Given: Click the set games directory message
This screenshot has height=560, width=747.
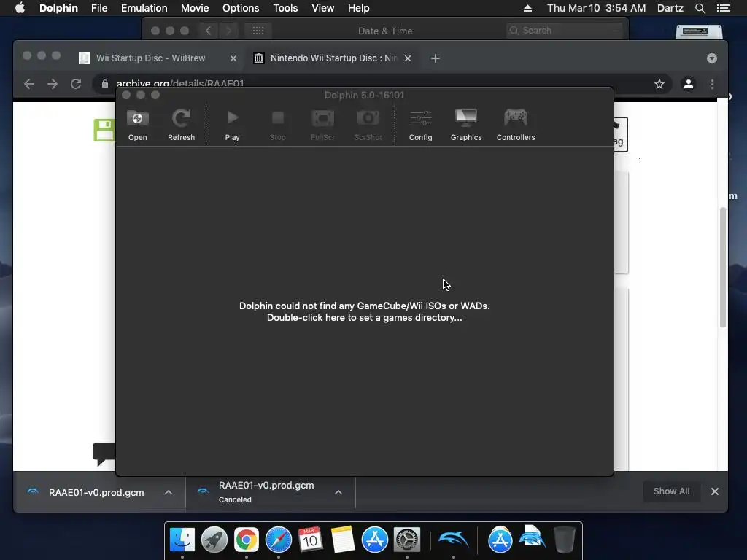Looking at the screenshot, I should click(365, 312).
